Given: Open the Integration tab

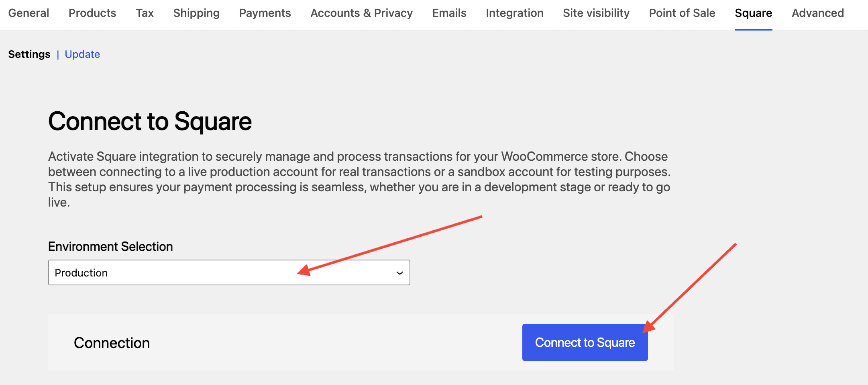Looking at the screenshot, I should pos(514,13).
